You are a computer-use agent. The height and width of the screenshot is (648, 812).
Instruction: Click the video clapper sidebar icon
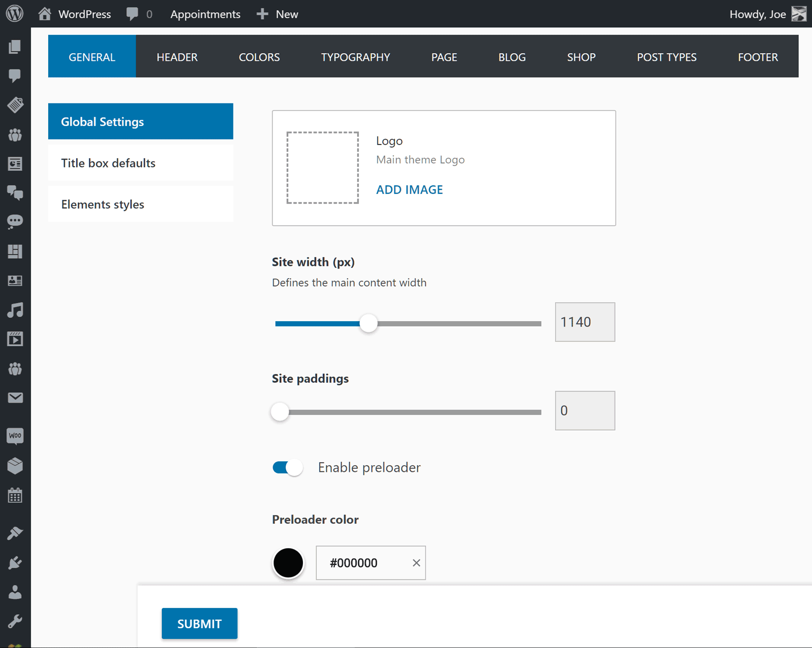[15, 339]
